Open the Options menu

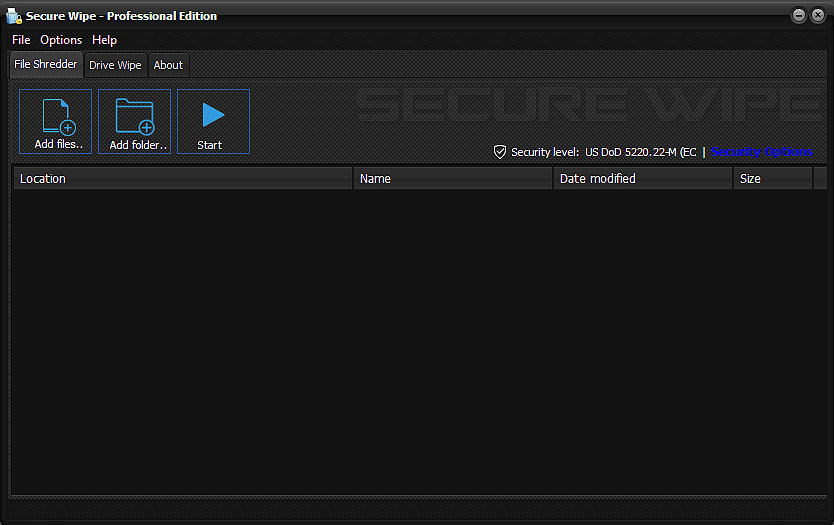tap(61, 40)
